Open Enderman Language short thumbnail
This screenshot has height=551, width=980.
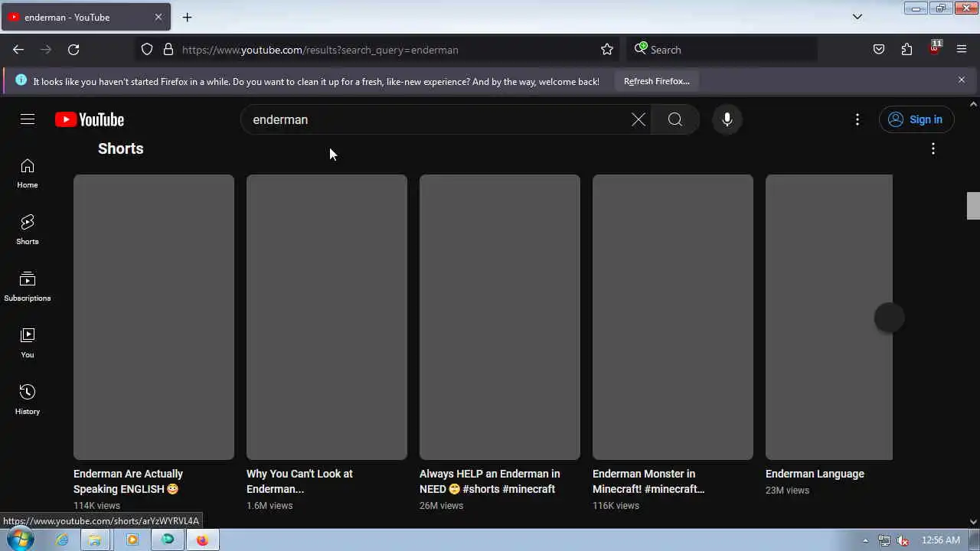[x=829, y=317]
